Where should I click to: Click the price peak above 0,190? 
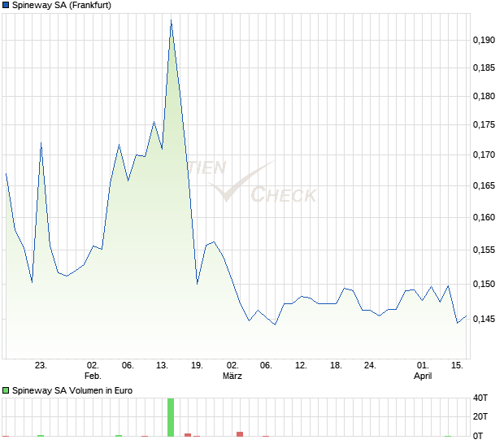tap(171, 20)
